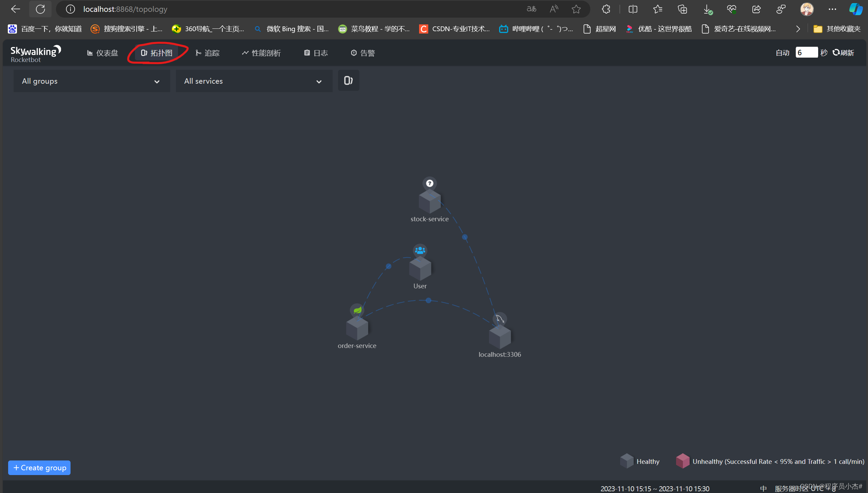Toggle Unhealthy service status indicator
The height and width of the screenshot is (493, 868).
682,461
